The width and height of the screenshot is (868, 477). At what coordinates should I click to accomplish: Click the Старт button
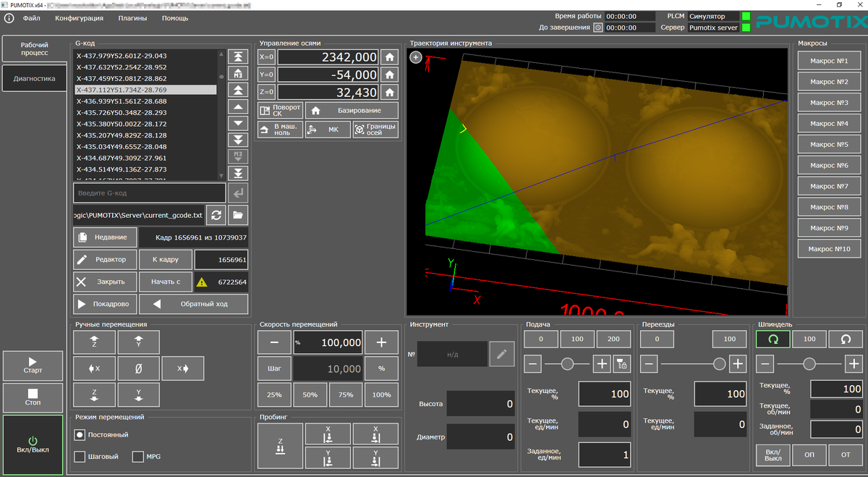[33, 366]
